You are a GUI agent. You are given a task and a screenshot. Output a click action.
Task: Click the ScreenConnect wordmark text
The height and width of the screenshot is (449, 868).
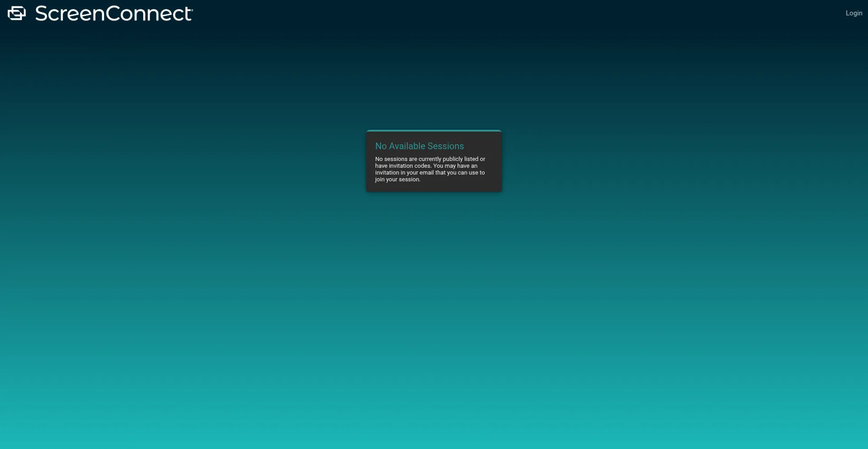point(113,14)
